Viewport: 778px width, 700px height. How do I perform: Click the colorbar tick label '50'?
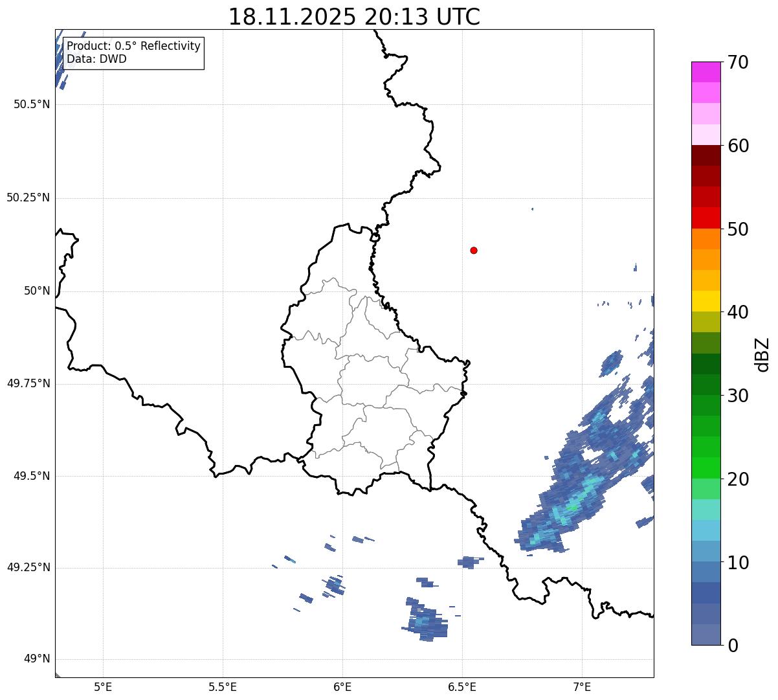click(x=738, y=229)
